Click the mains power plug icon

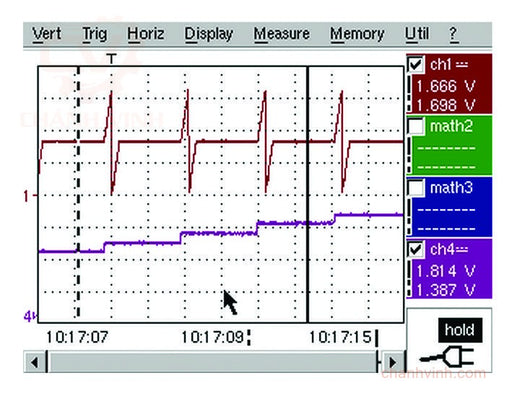pyautogui.click(x=447, y=357)
